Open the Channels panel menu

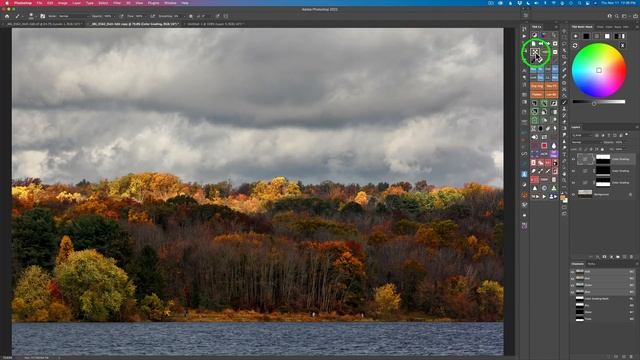[x=637, y=264]
